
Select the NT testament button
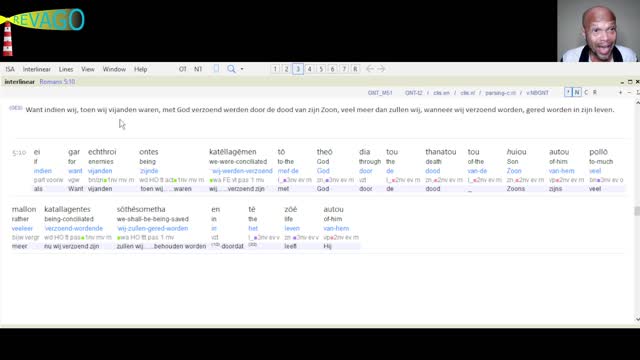(x=198, y=69)
